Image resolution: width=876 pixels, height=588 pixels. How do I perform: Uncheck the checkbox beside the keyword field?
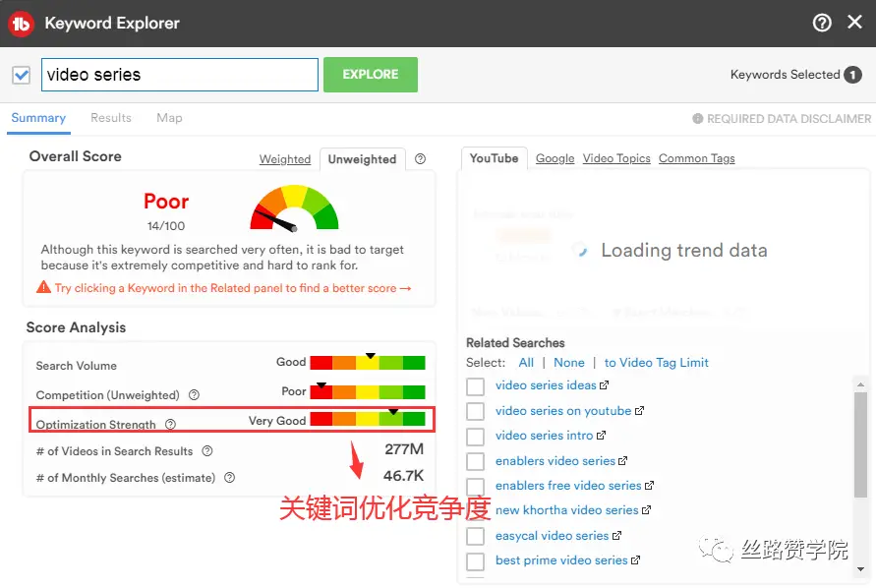tap(22, 75)
